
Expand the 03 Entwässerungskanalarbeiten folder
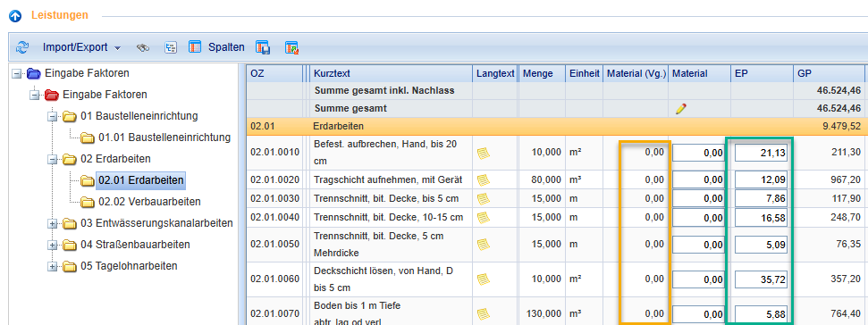pos(53,223)
